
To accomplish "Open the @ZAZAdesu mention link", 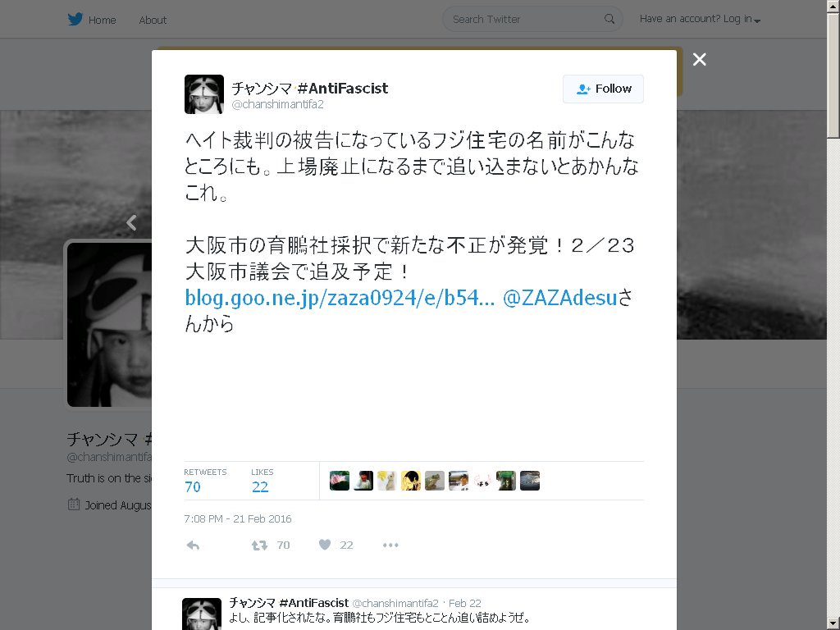I will (559, 298).
